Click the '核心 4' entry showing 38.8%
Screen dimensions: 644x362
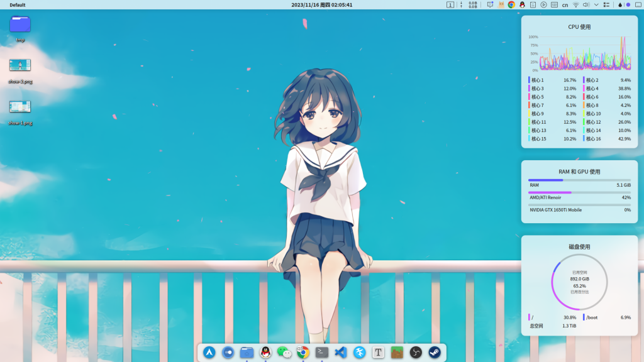point(607,89)
